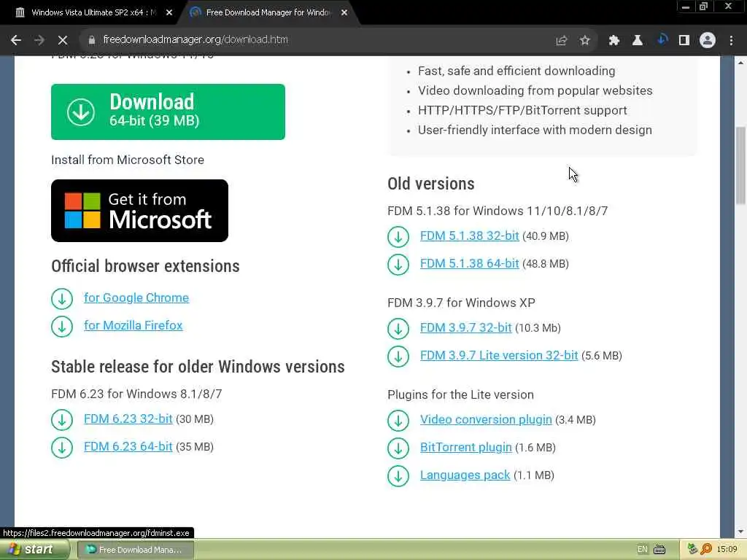Download FDM 3.9.7 Lite version 32-bit link
Viewport: 747px width, 560px height.
tap(499, 356)
